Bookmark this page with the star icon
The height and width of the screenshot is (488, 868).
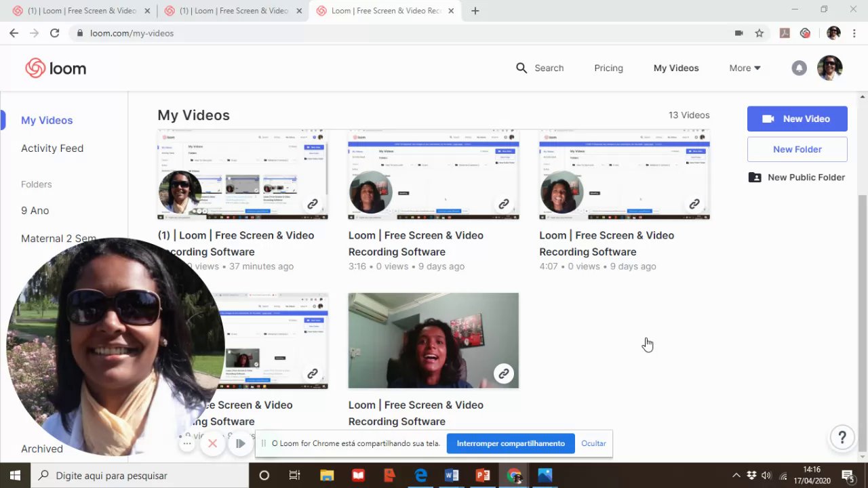(x=759, y=33)
